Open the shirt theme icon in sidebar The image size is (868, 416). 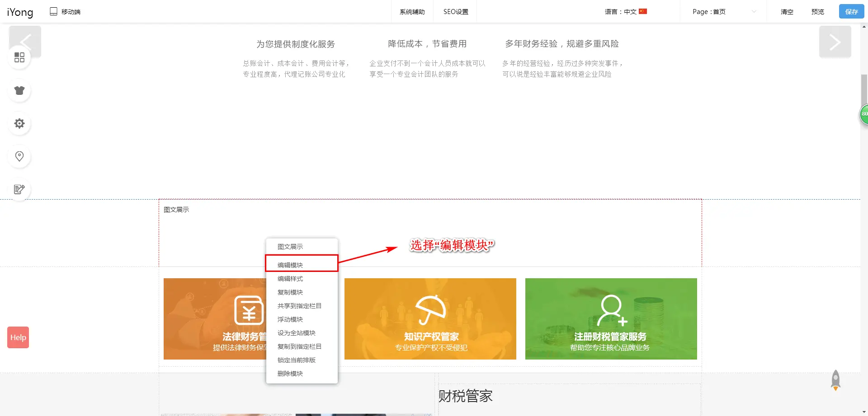click(19, 90)
